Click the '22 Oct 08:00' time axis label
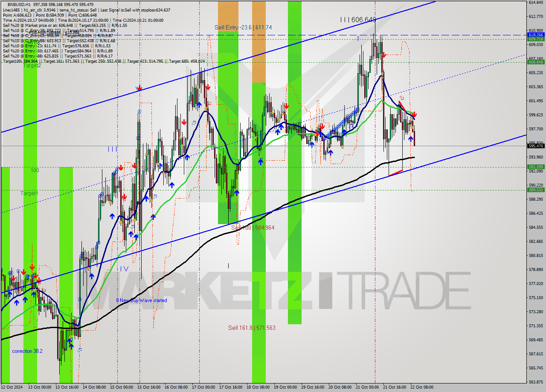546x392 pixels. click(x=422, y=387)
